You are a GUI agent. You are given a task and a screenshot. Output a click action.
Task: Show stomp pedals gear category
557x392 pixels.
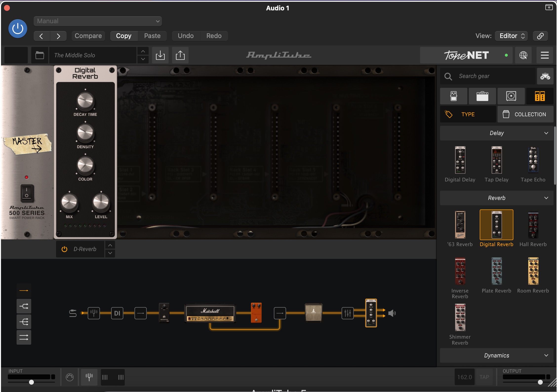pyautogui.click(x=454, y=96)
